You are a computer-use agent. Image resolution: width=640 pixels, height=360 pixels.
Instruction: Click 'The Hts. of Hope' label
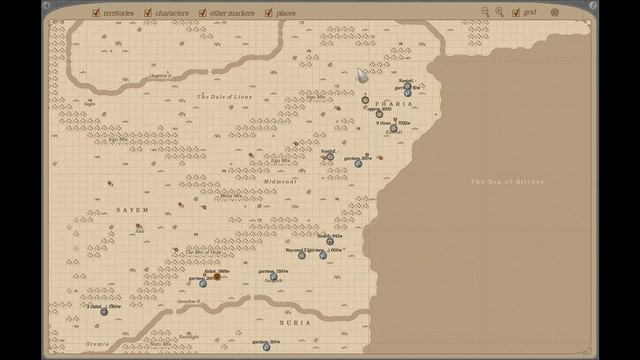203,252
